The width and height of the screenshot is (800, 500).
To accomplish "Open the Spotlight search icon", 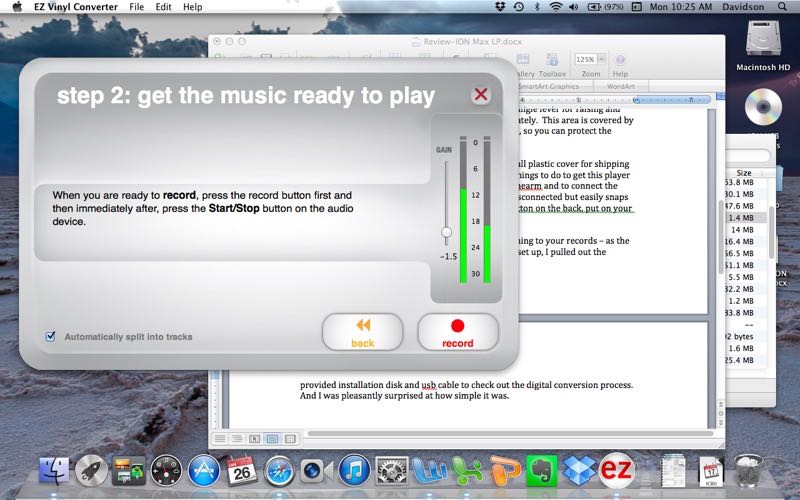I will pyautogui.click(x=781, y=7).
